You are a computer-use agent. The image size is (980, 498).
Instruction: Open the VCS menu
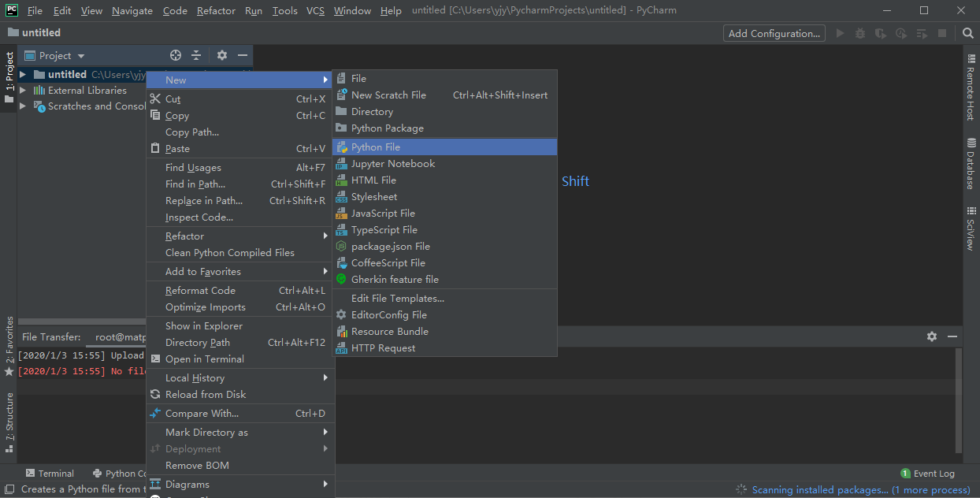pyautogui.click(x=314, y=10)
